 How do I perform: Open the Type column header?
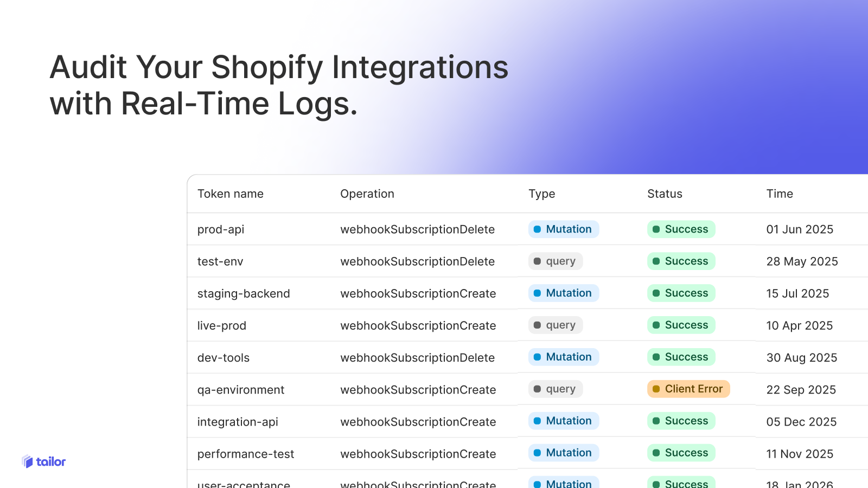pyautogui.click(x=541, y=194)
